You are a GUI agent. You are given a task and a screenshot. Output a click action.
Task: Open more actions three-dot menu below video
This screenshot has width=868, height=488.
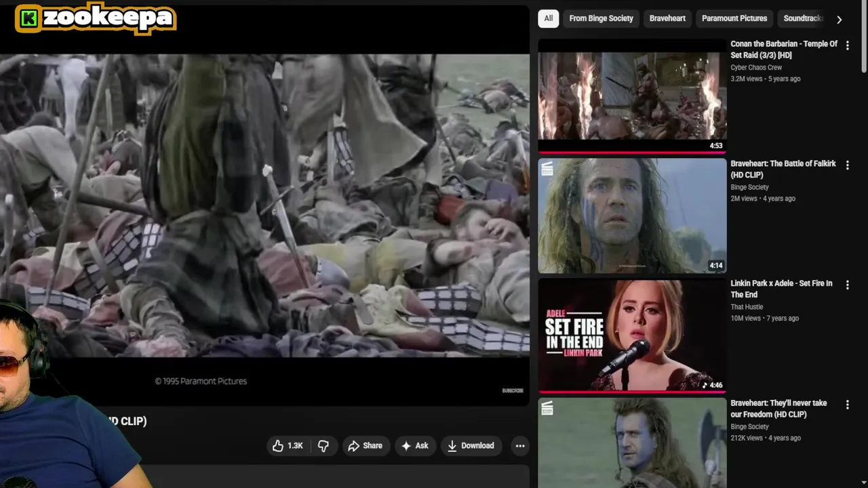pyautogui.click(x=520, y=445)
